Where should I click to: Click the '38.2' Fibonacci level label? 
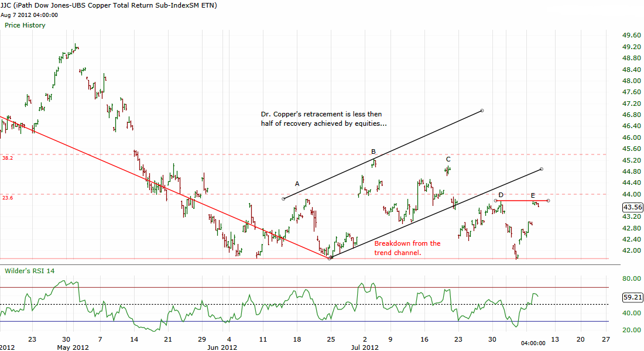[x=8, y=158]
